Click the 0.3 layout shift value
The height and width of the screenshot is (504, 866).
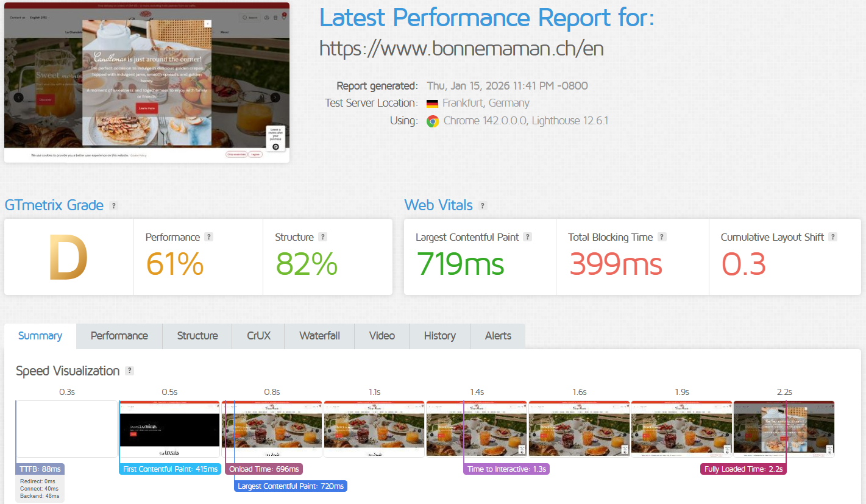tap(744, 264)
